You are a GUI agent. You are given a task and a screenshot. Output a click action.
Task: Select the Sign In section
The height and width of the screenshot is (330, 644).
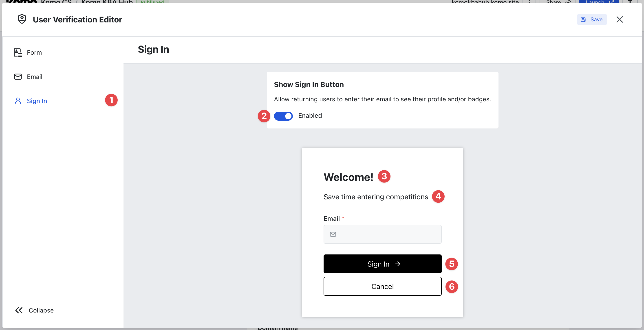37,101
